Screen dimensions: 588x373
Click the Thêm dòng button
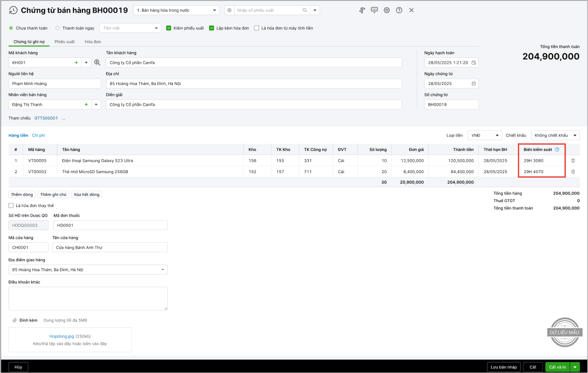[22, 194]
